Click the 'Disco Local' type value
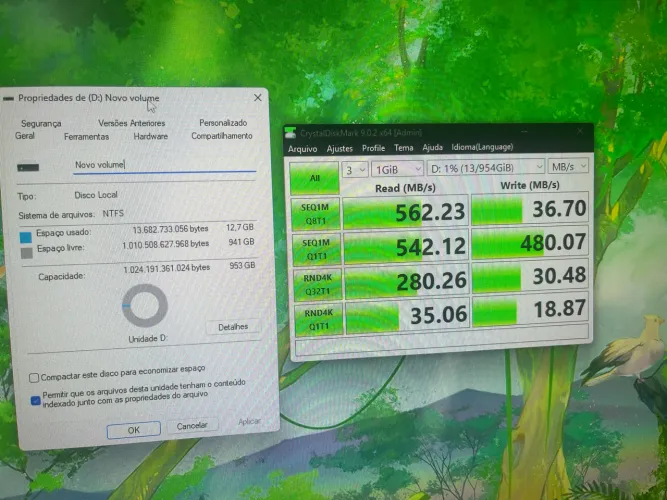The height and width of the screenshot is (500, 667). pyautogui.click(x=96, y=195)
